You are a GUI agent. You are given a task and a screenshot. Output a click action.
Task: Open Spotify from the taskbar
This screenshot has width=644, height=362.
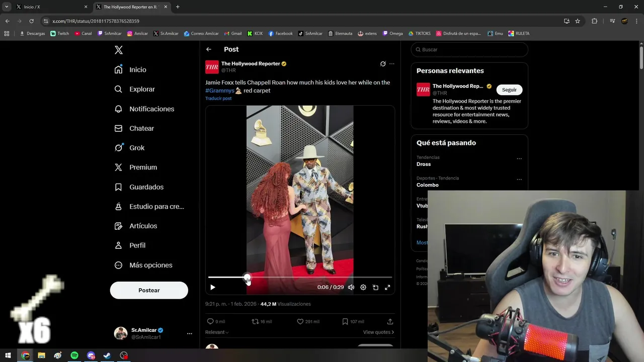tap(74, 355)
